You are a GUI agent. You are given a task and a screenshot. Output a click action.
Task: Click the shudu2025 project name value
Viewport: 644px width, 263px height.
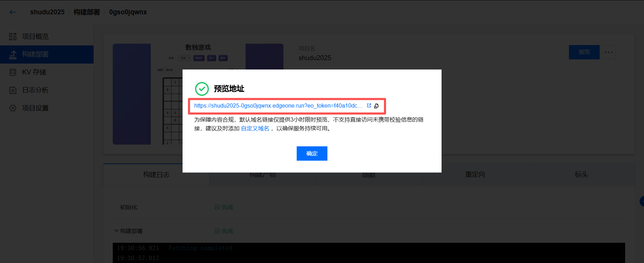click(x=315, y=58)
